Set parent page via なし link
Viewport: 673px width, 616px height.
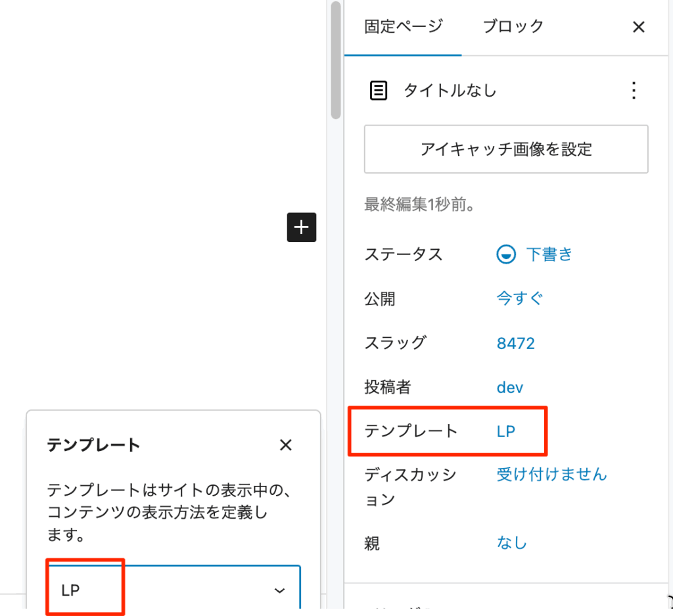point(512,542)
